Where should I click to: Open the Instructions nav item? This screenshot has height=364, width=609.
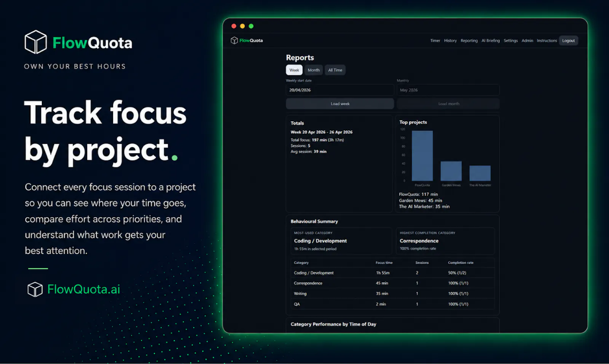[547, 41]
